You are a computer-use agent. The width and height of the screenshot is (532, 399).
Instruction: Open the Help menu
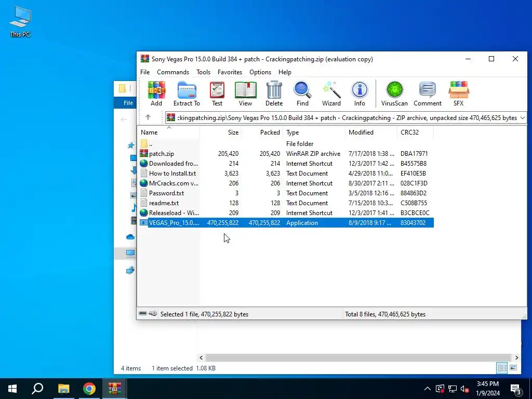click(285, 72)
